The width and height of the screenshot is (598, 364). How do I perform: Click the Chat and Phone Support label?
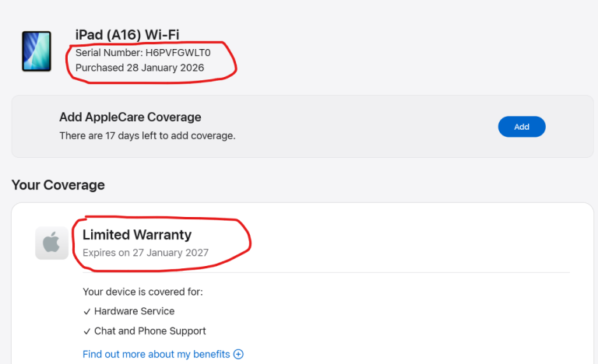pyautogui.click(x=150, y=331)
